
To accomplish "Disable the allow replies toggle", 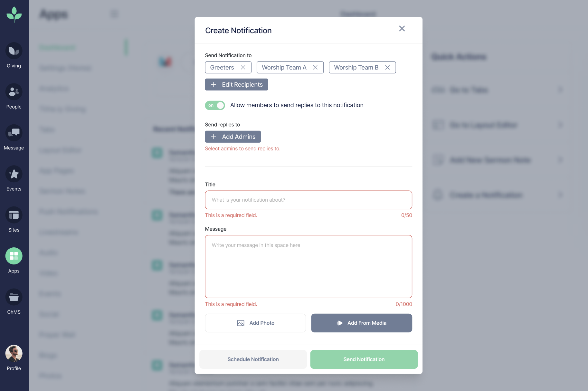I will 215,105.
